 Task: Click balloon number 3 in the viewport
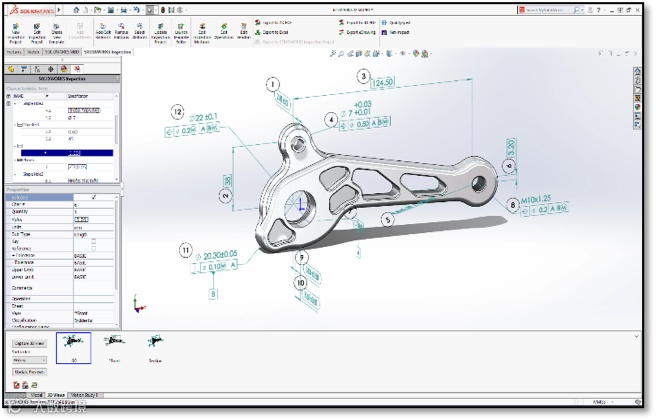[363, 76]
